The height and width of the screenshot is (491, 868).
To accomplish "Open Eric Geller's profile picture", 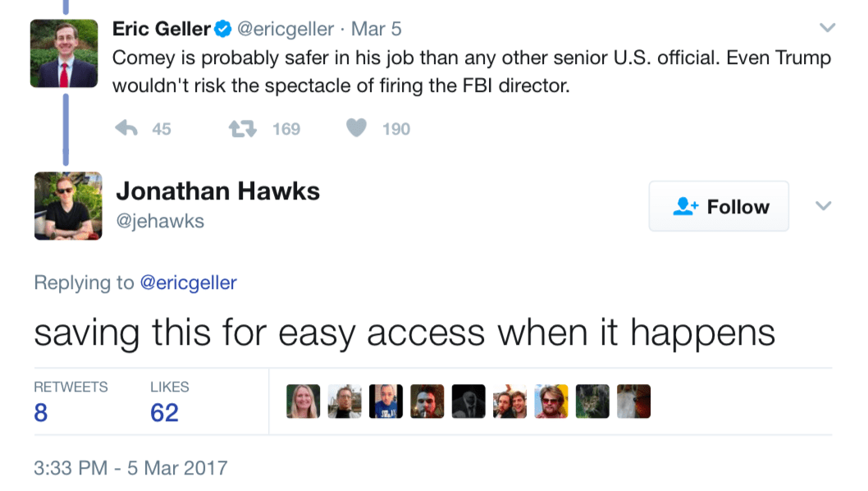I will pos(64,53).
